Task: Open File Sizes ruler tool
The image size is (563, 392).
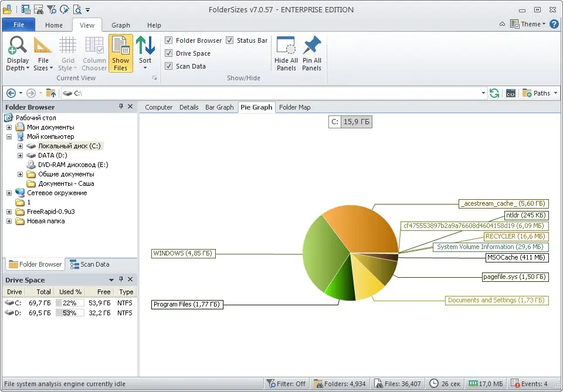Action: (43, 53)
